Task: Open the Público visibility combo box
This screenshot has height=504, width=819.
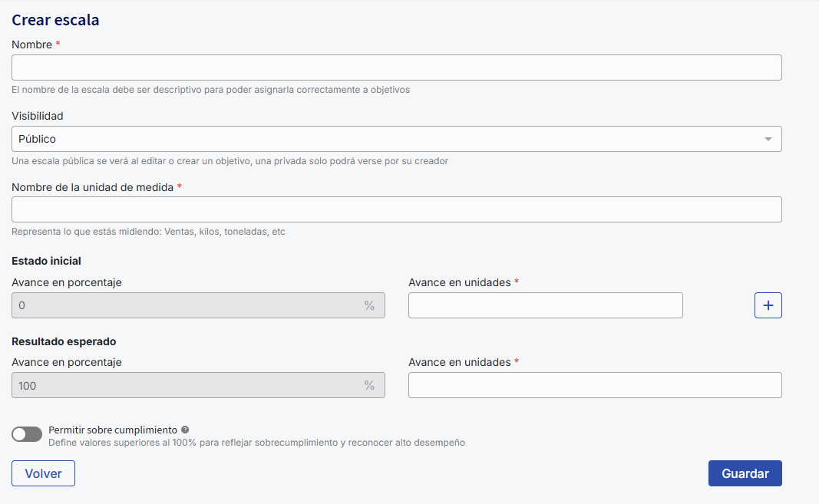Action: [x=384, y=139]
